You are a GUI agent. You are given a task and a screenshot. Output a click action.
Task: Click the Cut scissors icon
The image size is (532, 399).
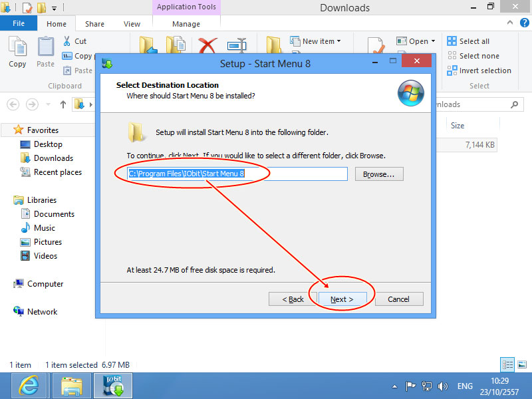click(x=67, y=41)
